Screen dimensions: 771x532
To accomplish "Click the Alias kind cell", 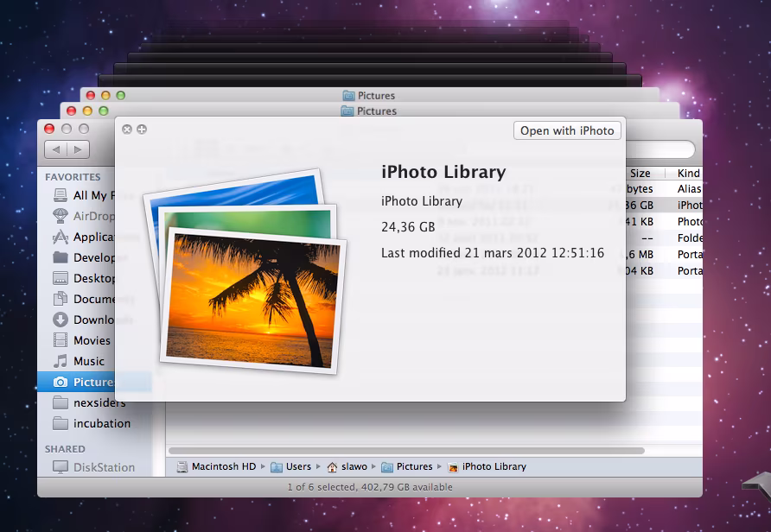I will pyautogui.click(x=690, y=189).
